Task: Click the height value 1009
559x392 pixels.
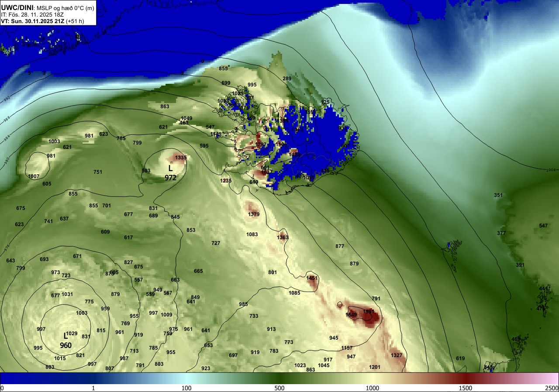Action: 166,315
